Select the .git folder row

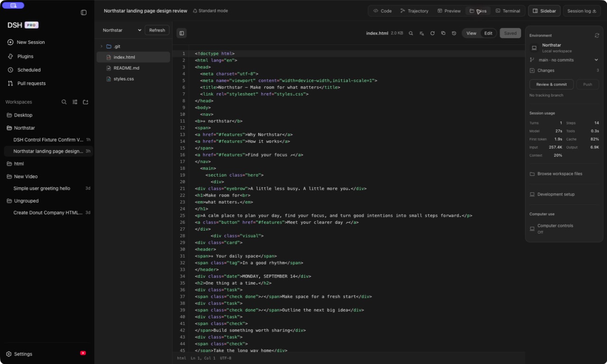tap(133, 46)
